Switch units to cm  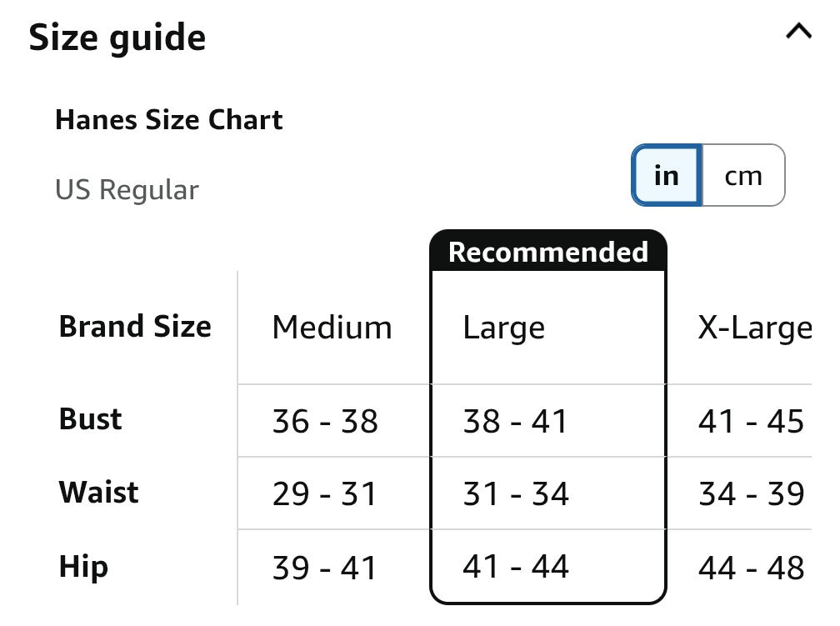tap(743, 175)
